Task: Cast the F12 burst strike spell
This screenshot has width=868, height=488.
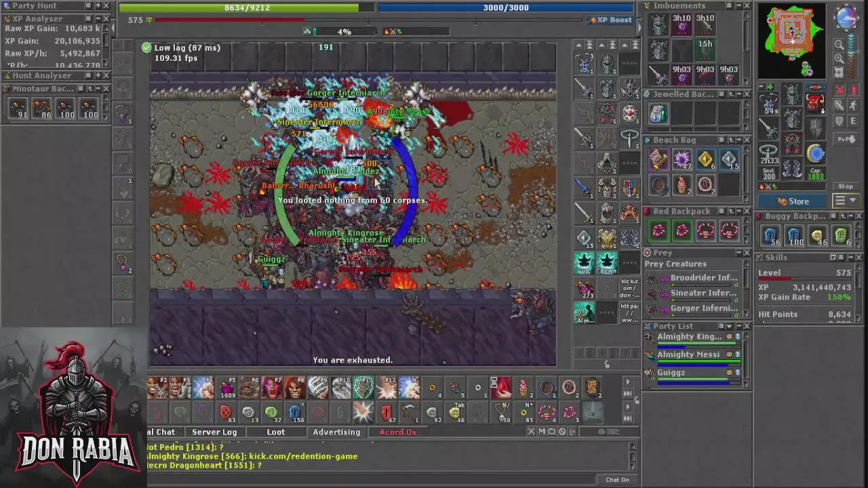Action: [387, 388]
